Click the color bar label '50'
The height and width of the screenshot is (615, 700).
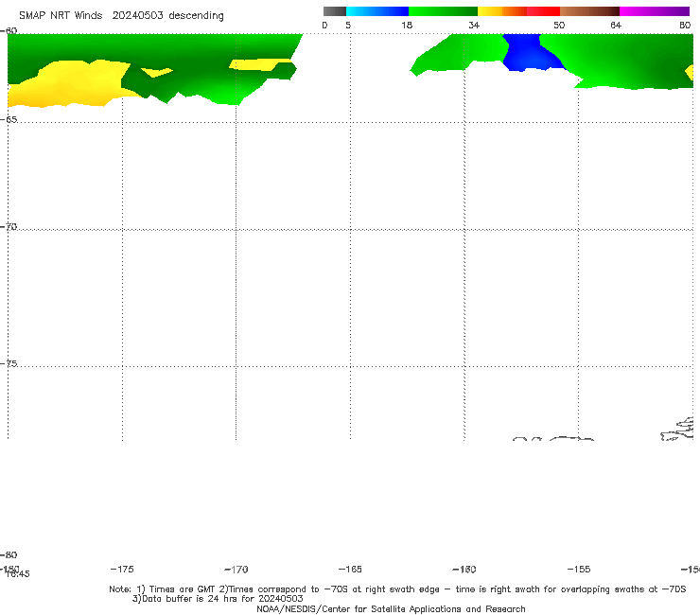pyautogui.click(x=559, y=25)
